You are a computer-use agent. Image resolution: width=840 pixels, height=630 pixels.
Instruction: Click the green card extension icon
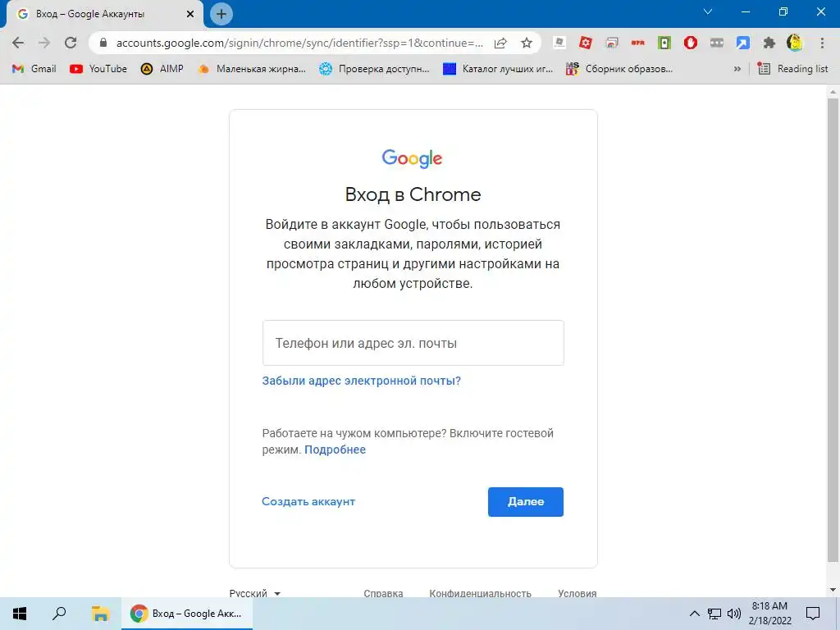pos(664,43)
